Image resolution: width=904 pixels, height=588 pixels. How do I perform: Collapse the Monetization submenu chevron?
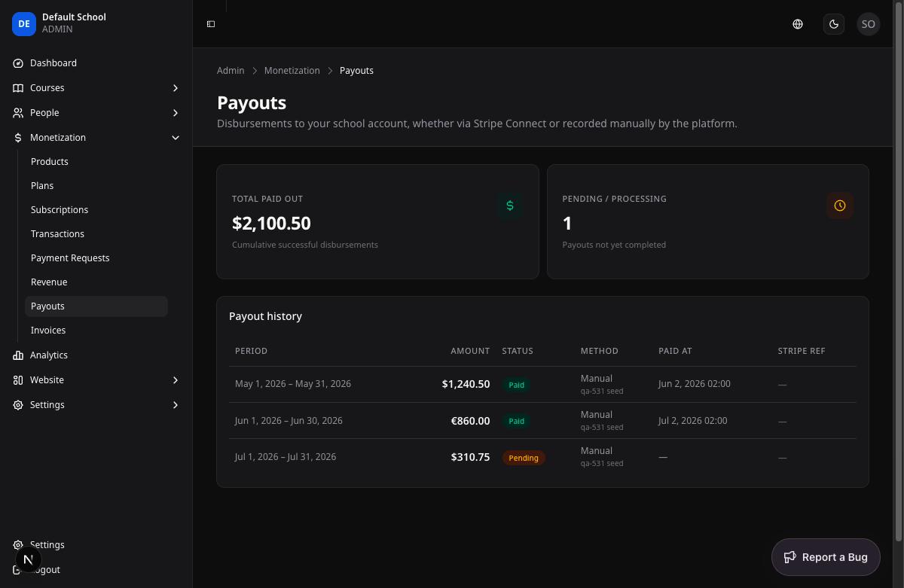(x=176, y=138)
